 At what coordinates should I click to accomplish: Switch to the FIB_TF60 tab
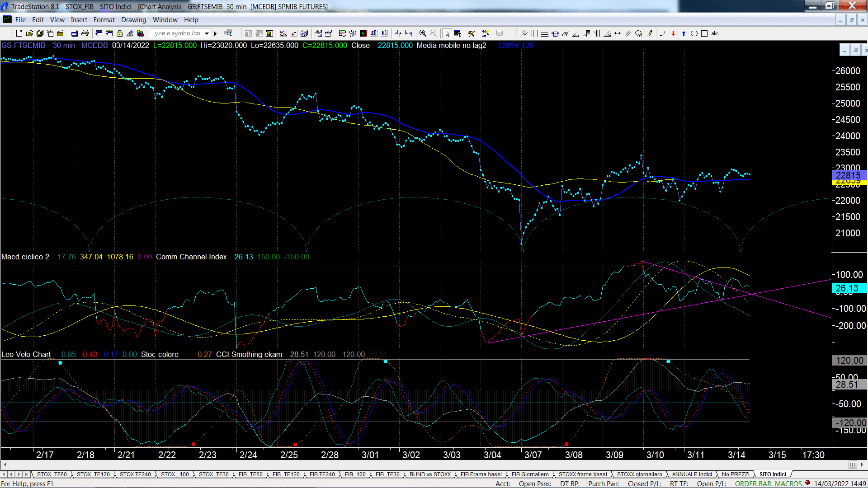coord(250,474)
